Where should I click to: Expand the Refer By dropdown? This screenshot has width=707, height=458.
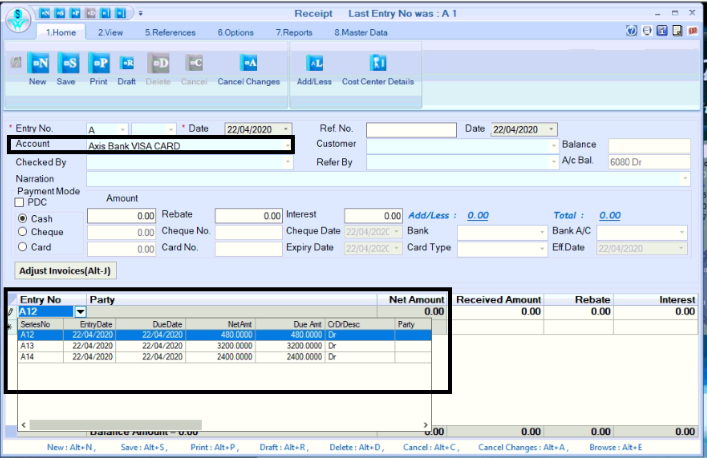coord(554,162)
